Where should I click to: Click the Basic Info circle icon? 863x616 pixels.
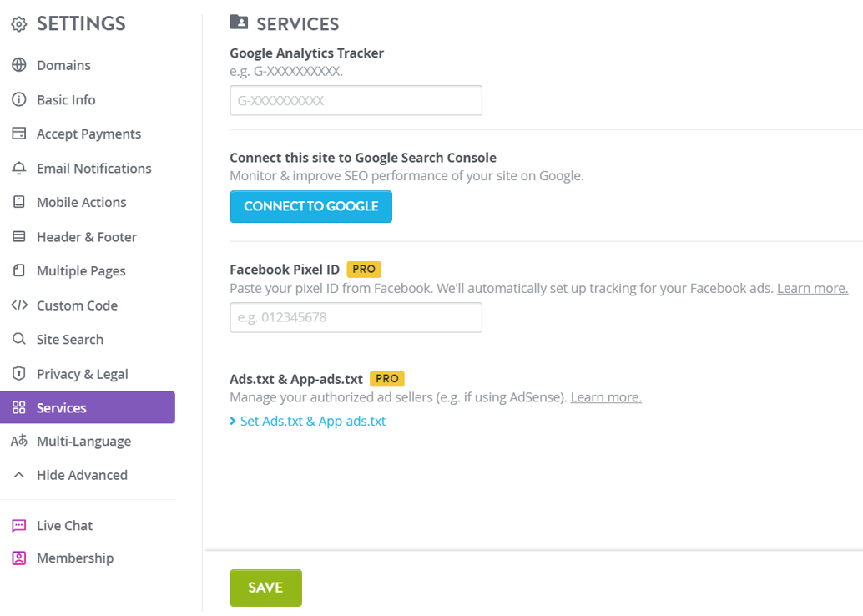19,99
